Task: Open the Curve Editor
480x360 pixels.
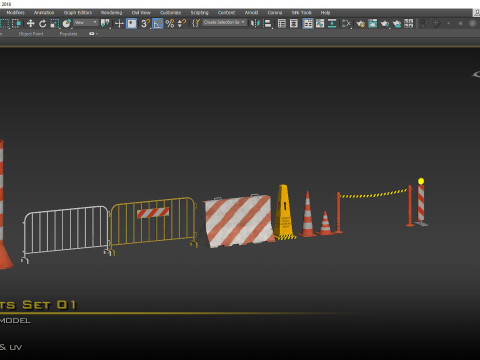Action: point(320,23)
